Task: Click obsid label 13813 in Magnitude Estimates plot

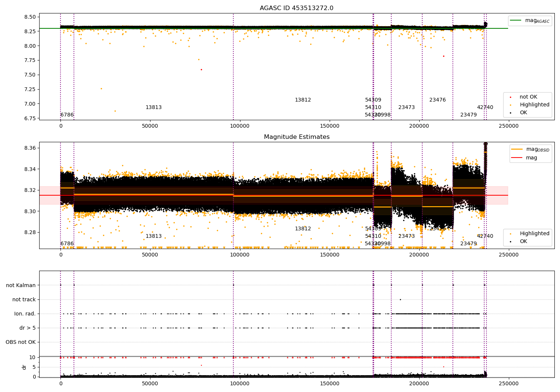Action: 153,236
